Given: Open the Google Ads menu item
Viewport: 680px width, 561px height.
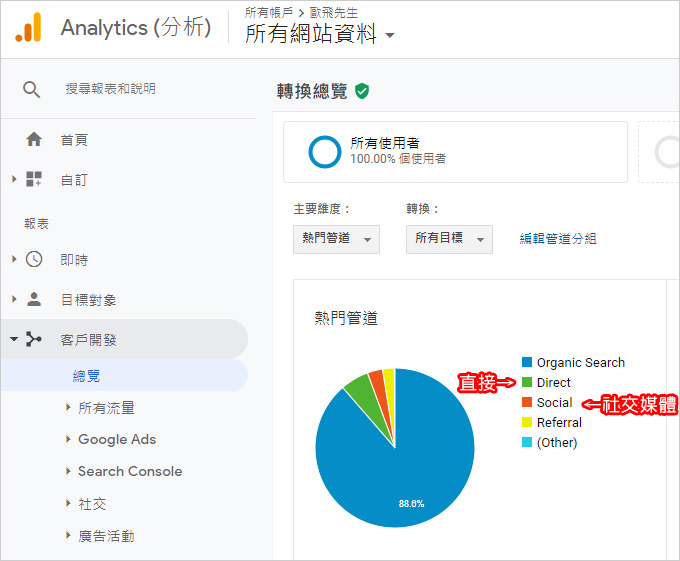Looking at the screenshot, I should [x=117, y=439].
